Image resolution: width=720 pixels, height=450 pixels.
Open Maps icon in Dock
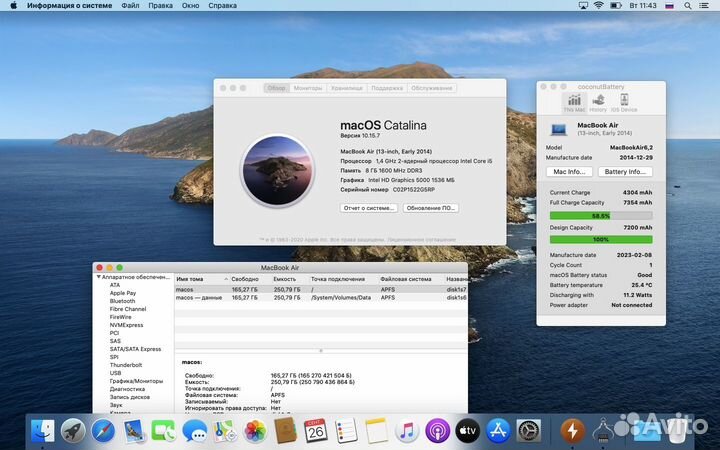225,431
